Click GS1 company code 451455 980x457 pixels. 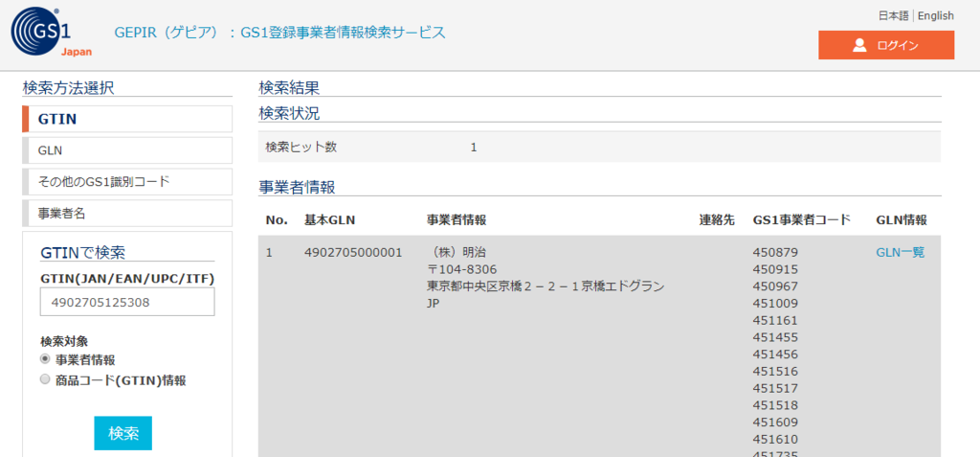tap(775, 337)
